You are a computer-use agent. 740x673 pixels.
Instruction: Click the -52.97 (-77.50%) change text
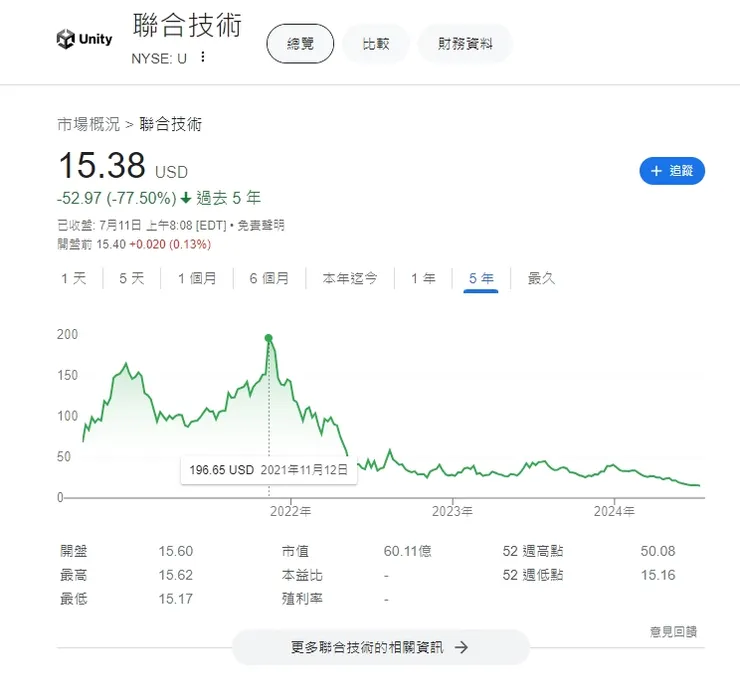click(x=117, y=198)
